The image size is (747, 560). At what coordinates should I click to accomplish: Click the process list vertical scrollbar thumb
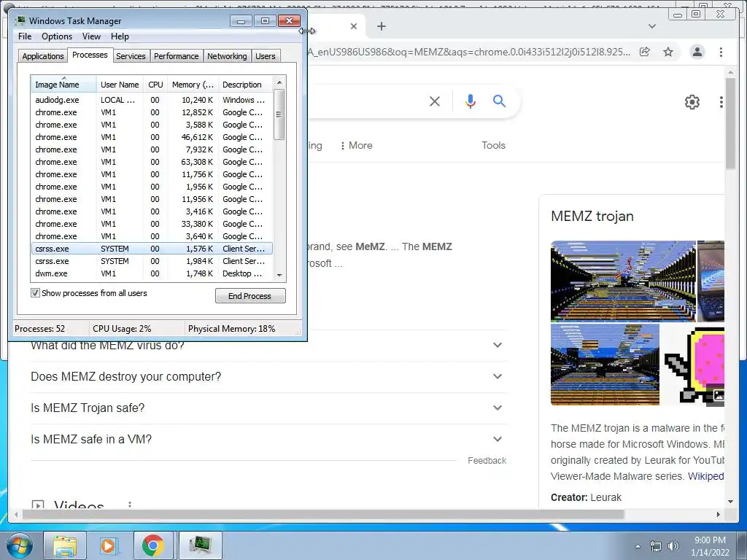(x=279, y=114)
